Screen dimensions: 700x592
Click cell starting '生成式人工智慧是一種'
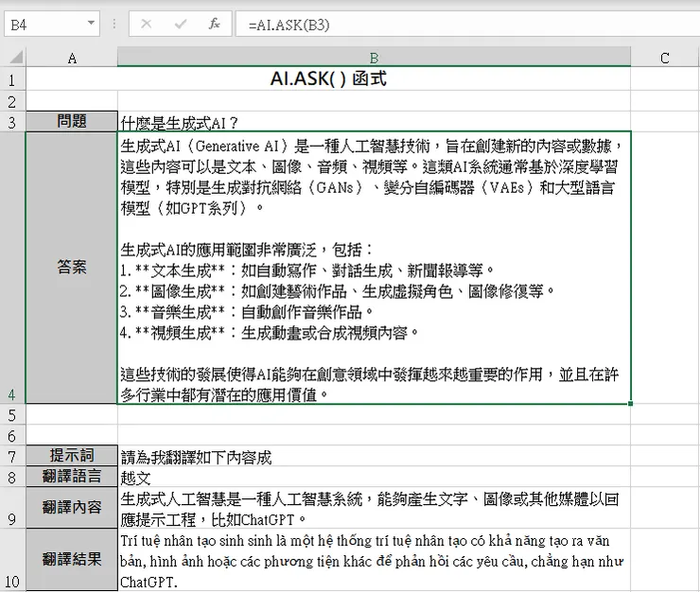374,508
